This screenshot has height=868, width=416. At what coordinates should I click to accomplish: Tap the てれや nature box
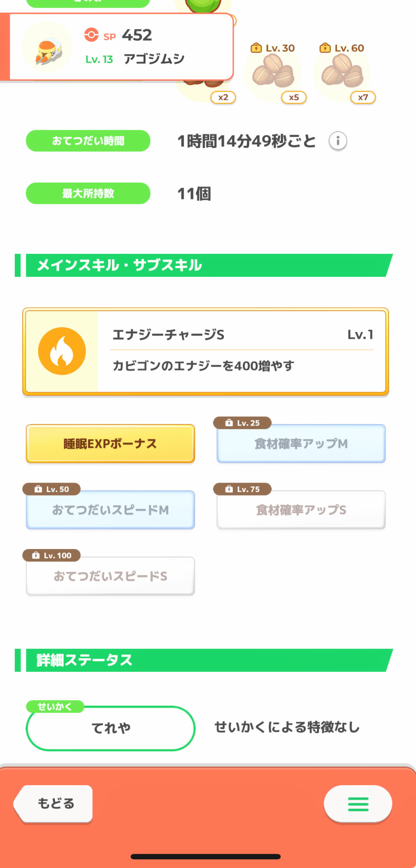click(x=111, y=728)
